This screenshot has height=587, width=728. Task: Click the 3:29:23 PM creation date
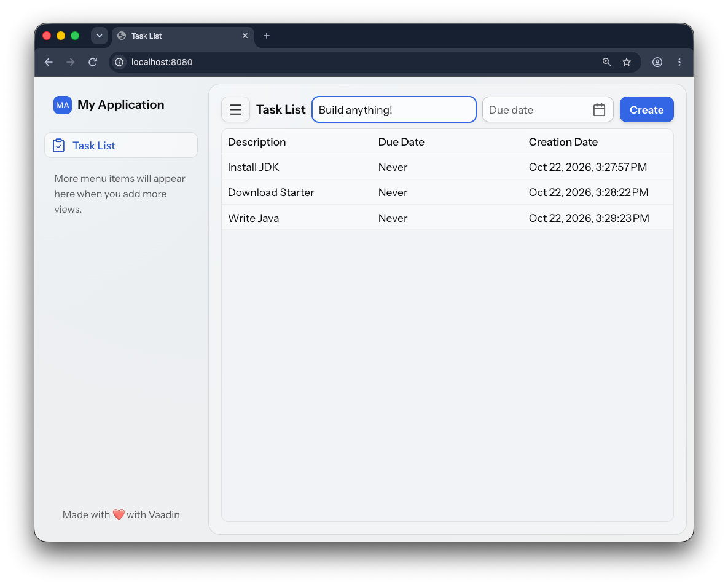pos(589,218)
